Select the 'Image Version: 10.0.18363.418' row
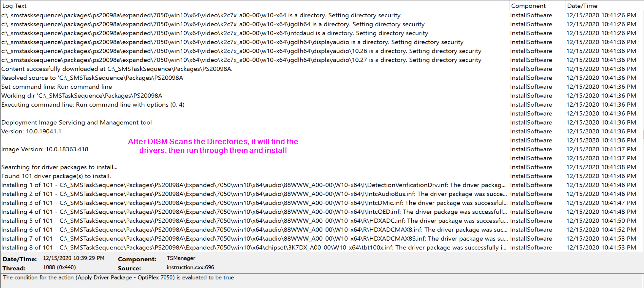Image resolution: width=644 pixels, height=288 pixels. (45, 149)
